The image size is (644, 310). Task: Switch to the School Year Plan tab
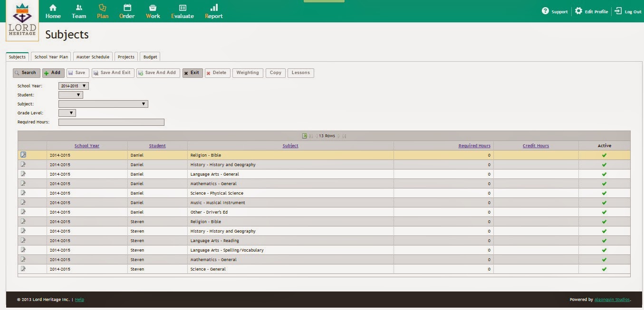(51, 56)
